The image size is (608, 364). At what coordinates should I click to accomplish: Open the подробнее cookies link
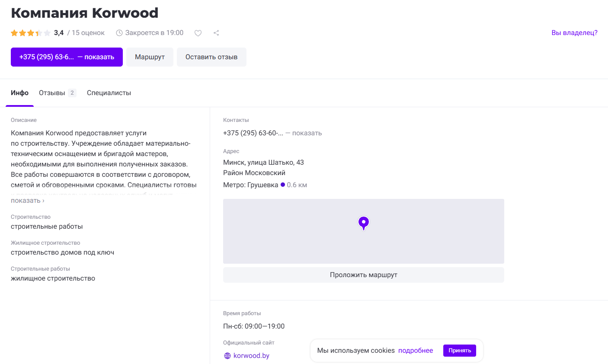(x=416, y=351)
